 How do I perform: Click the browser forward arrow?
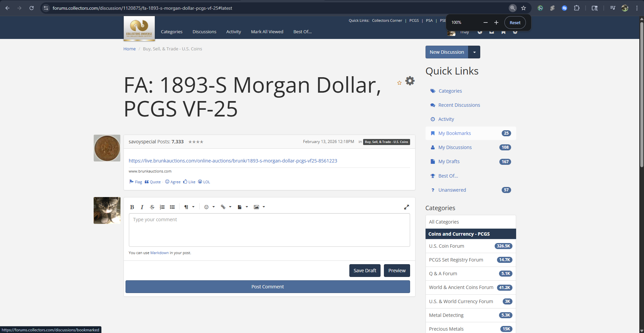point(19,8)
